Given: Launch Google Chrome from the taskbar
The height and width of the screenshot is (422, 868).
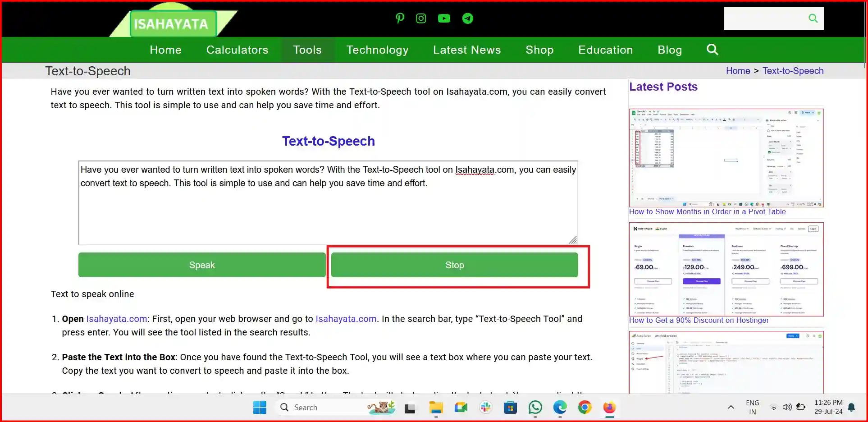Looking at the screenshot, I should tap(584, 407).
